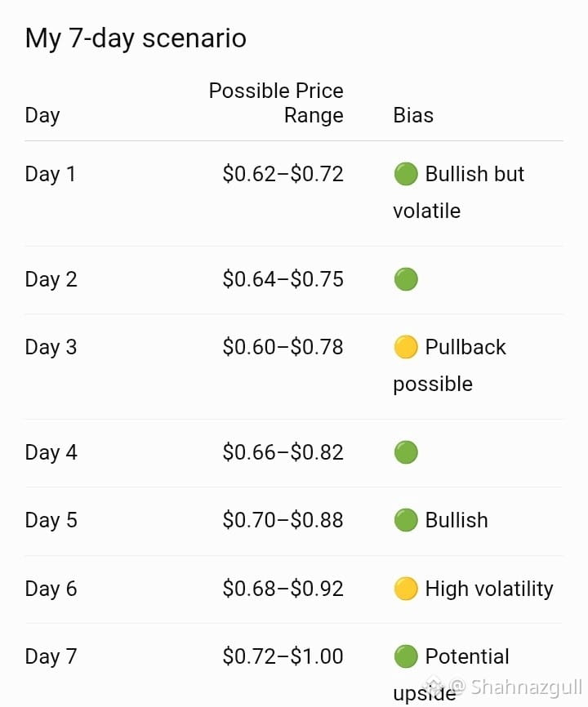Image resolution: width=588 pixels, height=707 pixels.
Task: Click the $0.60–$0.78 price range
Action: click(x=283, y=347)
